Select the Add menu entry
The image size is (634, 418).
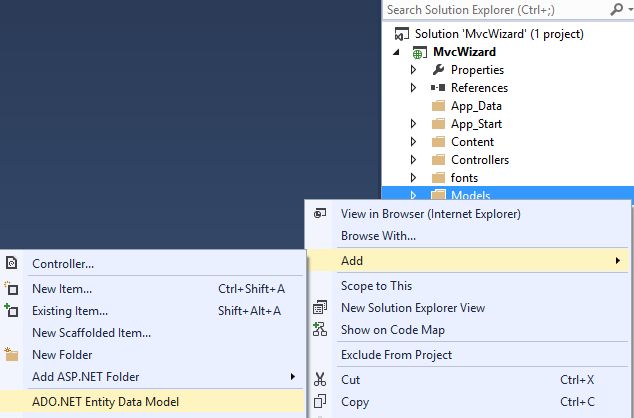[468, 261]
